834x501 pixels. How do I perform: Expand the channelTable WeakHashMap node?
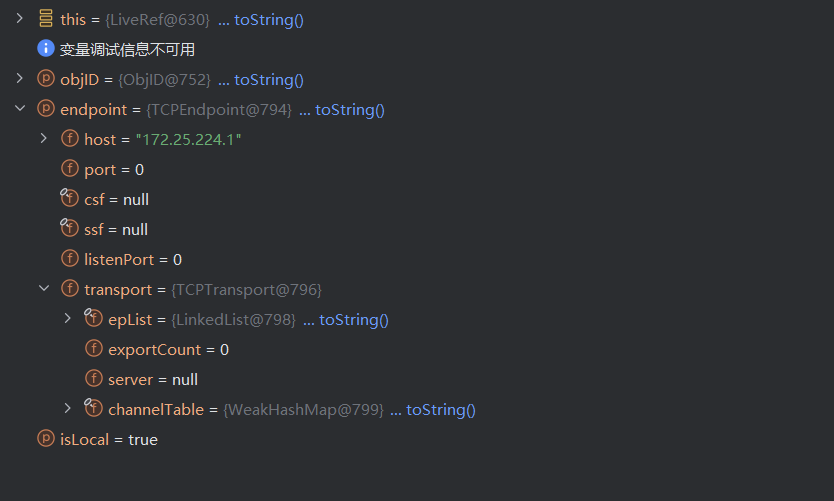[x=67, y=409]
